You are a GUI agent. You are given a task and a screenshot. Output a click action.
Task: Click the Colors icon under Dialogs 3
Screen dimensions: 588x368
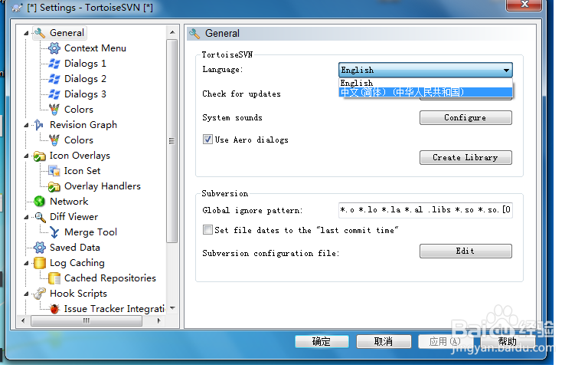click(54, 110)
